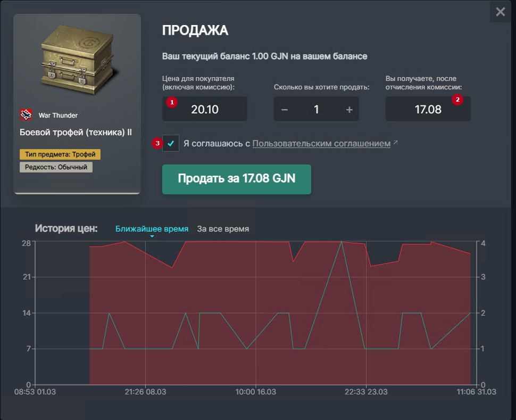Screen dimensions: 516x420
Task: Click the War Thunder game icon
Action: [x=26, y=115]
